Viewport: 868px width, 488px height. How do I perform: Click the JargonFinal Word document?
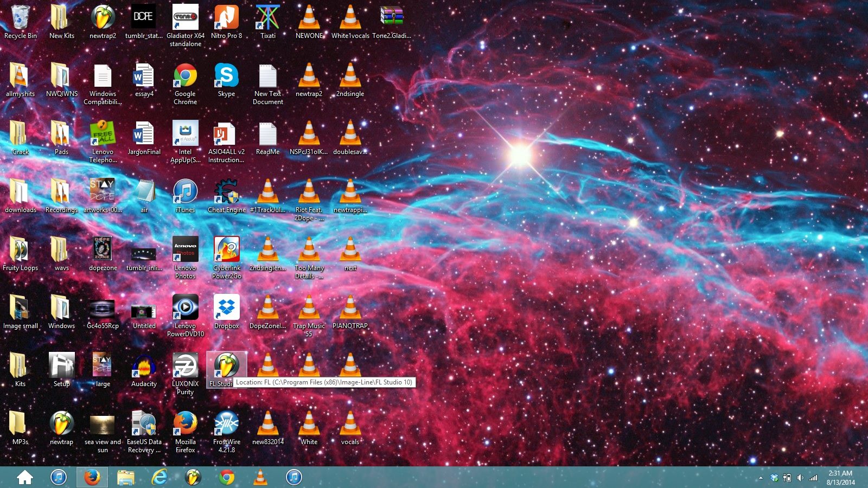coord(144,134)
